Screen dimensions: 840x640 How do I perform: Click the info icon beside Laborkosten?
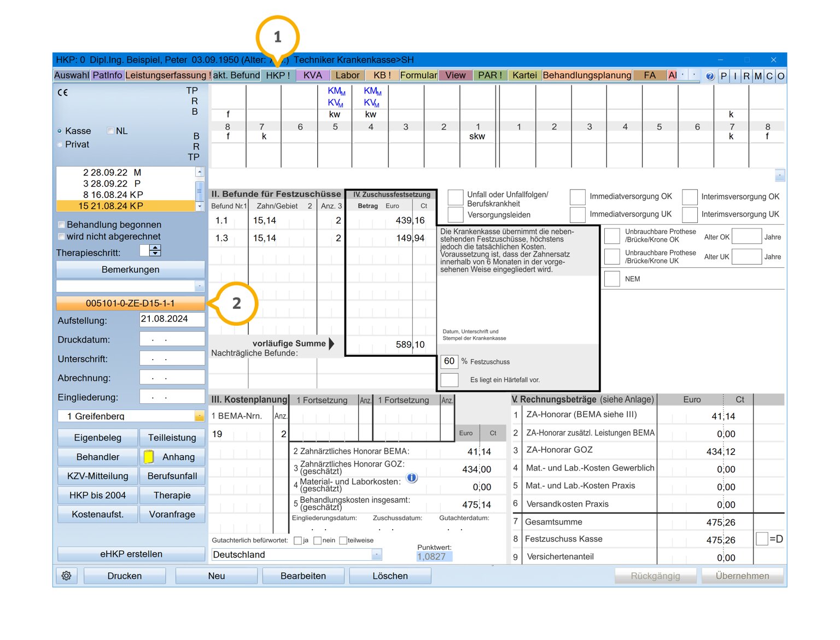click(412, 478)
